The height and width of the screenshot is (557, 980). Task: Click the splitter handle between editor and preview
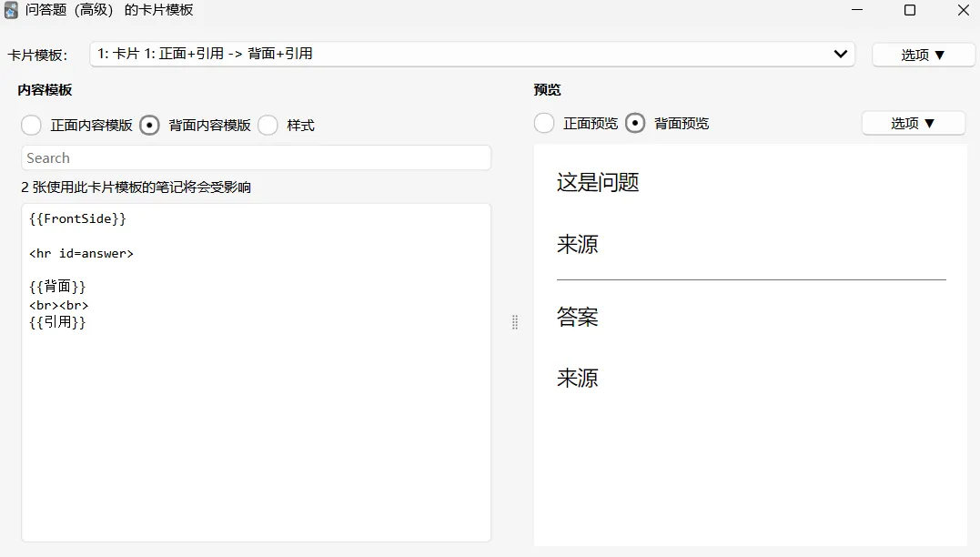(x=515, y=322)
